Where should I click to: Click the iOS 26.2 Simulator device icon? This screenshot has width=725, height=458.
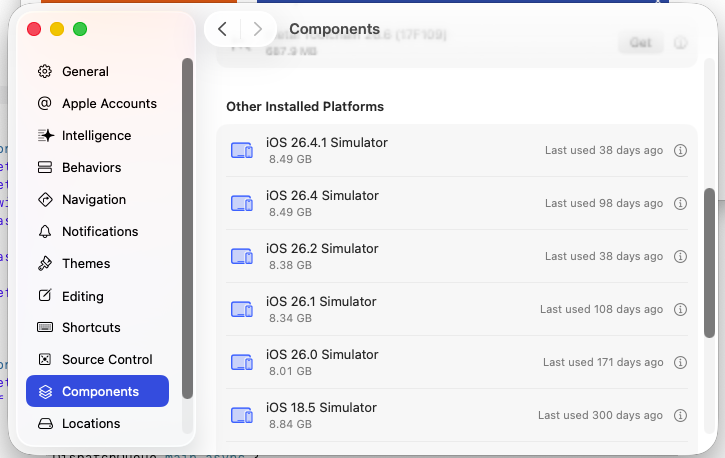[242, 256]
